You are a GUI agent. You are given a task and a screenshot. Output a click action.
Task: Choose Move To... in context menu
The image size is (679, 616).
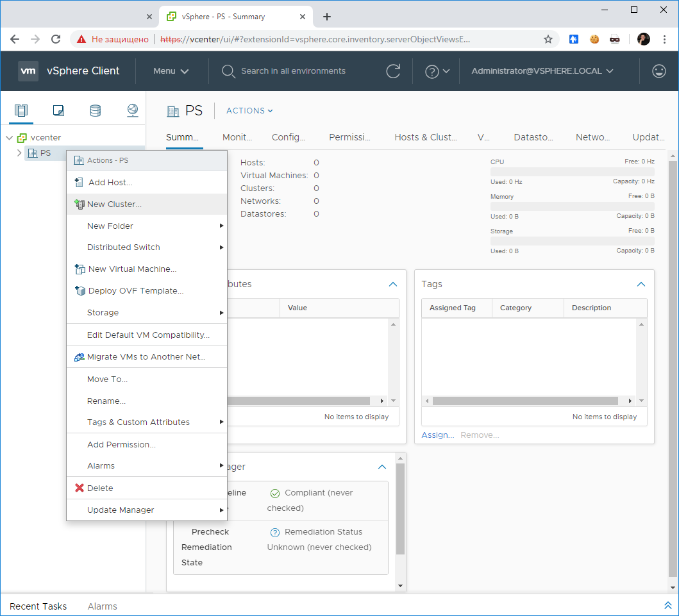pos(147,379)
